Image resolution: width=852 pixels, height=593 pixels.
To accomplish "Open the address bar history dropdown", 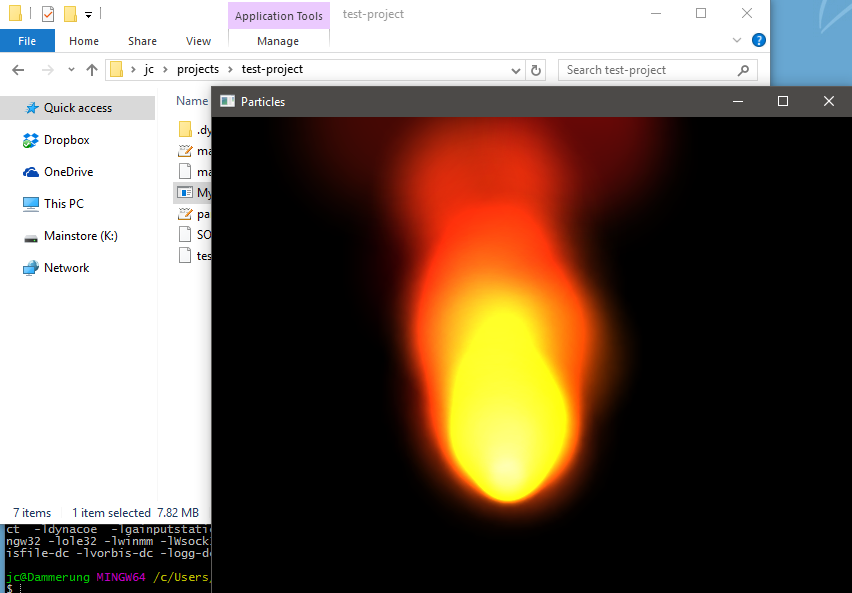I will [x=516, y=70].
